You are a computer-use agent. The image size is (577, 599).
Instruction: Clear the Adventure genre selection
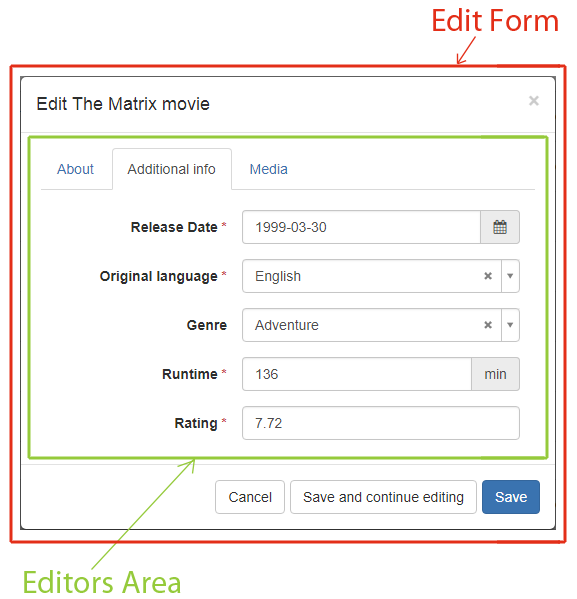coord(488,325)
